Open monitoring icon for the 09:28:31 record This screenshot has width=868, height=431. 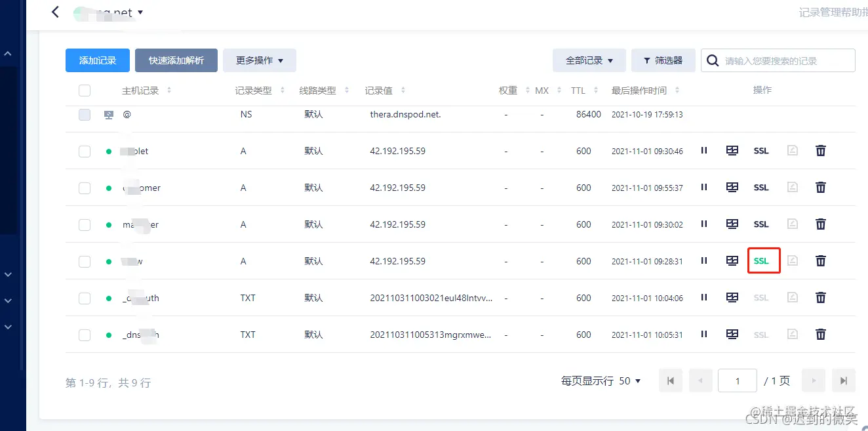[732, 261]
